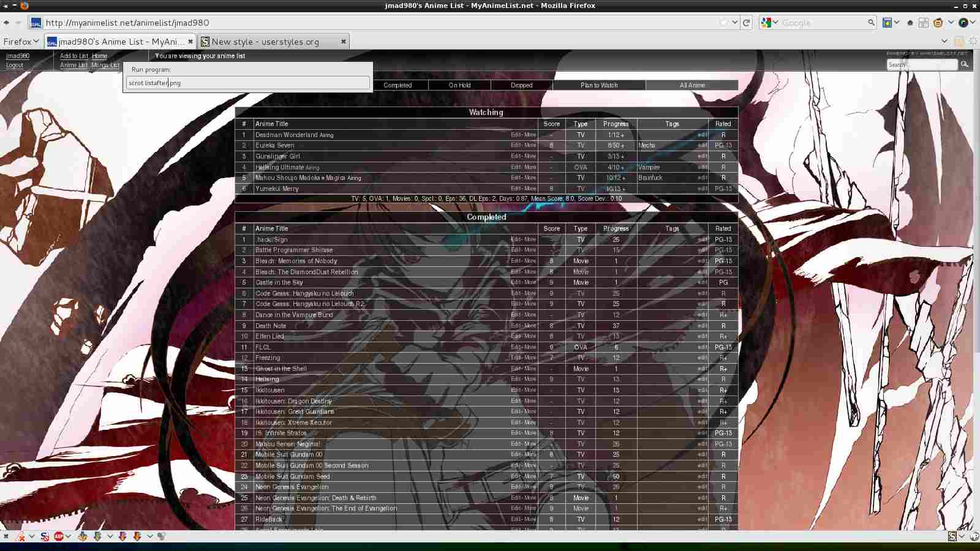Click the NoScript S icon in the add-on bar

pos(44,536)
